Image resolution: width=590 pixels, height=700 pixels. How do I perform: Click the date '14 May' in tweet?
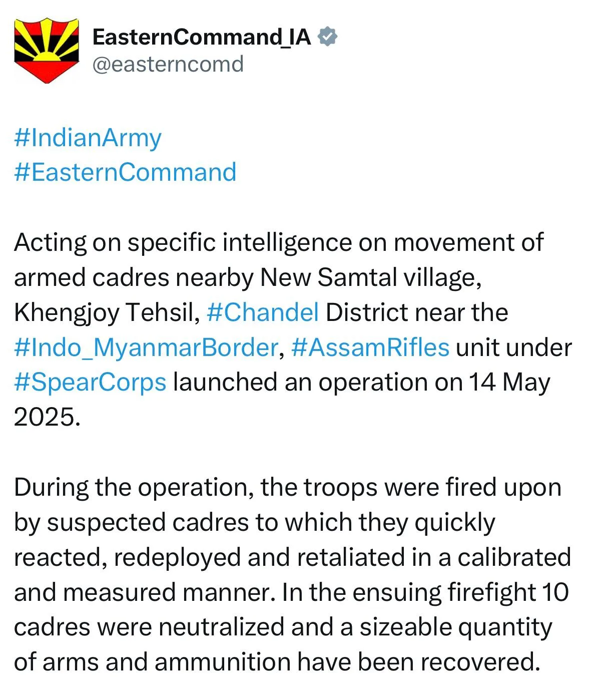(509, 383)
